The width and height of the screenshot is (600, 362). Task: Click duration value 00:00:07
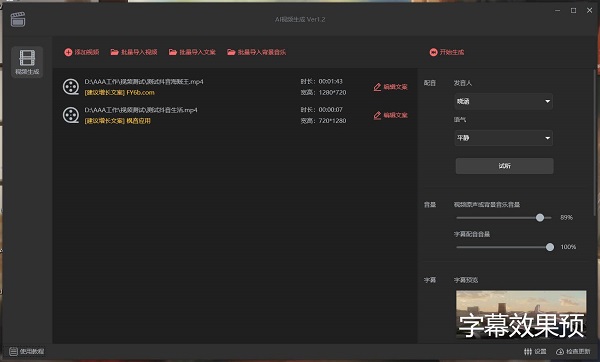point(331,110)
